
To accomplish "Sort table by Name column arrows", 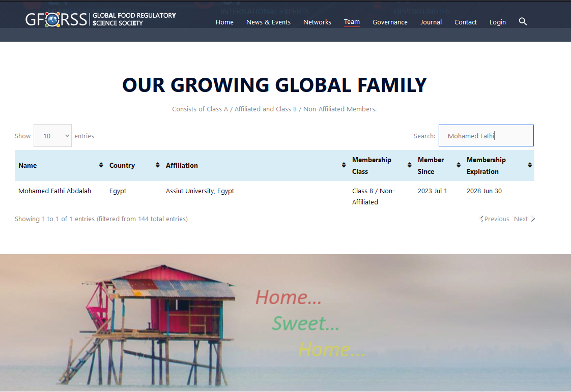I will (101, 165).
